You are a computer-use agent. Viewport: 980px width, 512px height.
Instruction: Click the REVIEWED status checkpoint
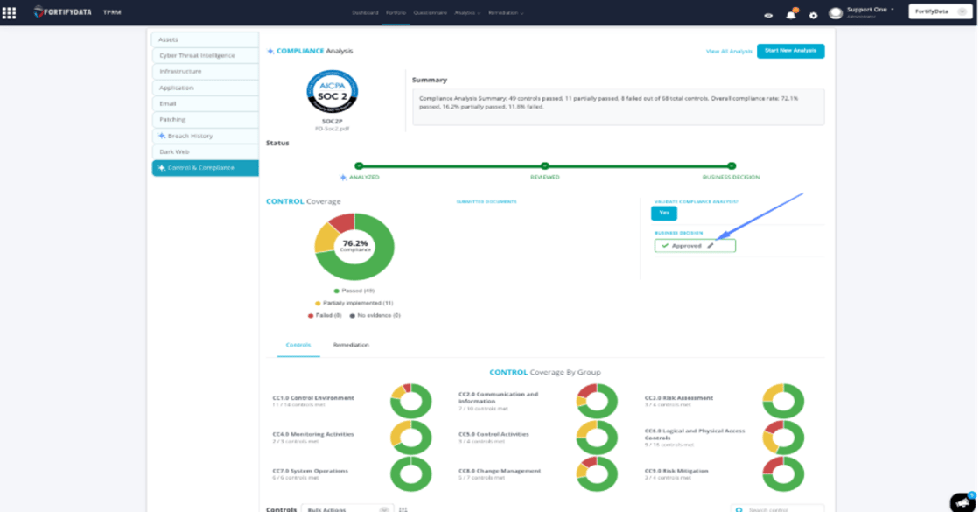tap(545, 165)
